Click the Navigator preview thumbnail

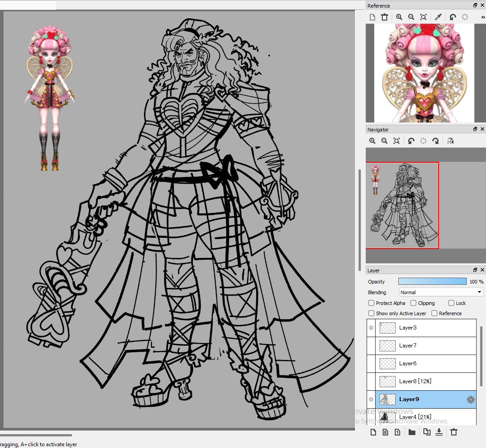click(402, 205)
